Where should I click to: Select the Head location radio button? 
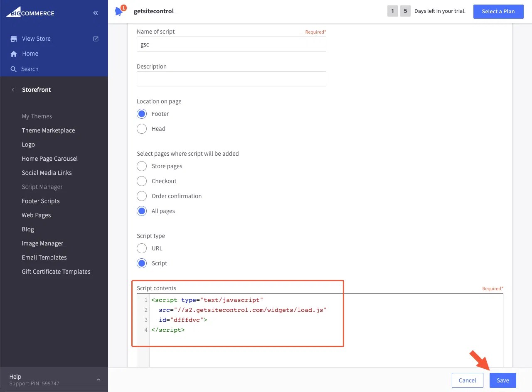coord(141,129)
